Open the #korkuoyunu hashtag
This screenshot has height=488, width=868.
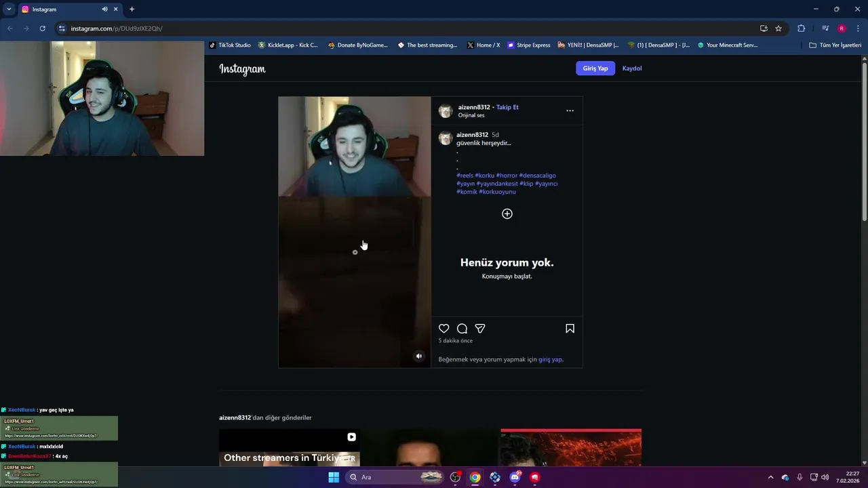coord(498,192)
